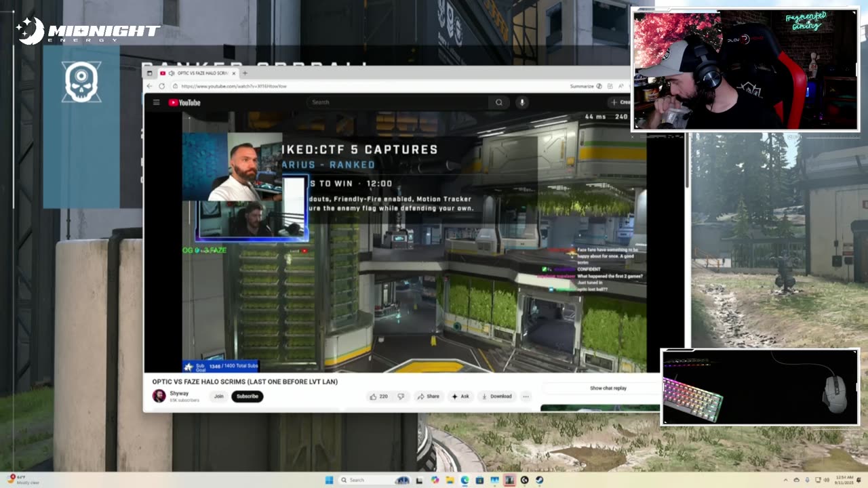Share the video
868x488 pixels.
coord(428,396)
